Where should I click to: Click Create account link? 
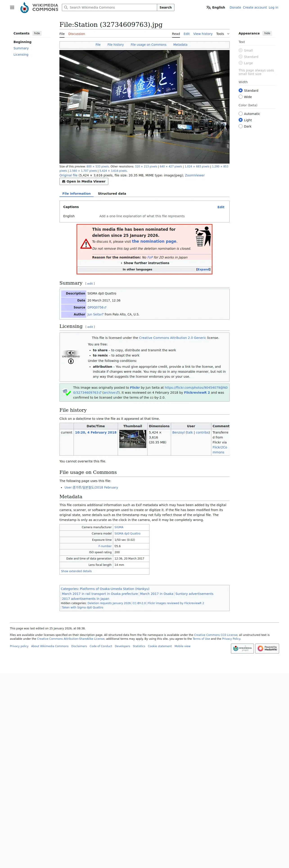255,7
